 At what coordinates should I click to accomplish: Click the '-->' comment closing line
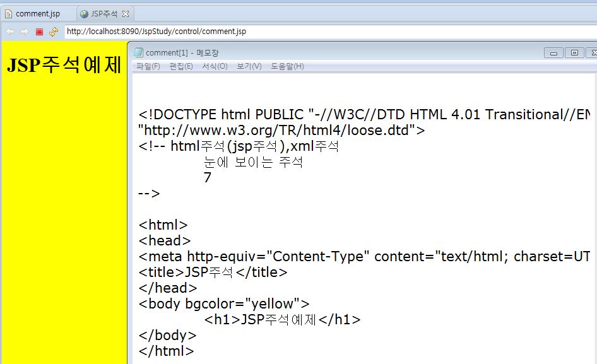point(149,194)
